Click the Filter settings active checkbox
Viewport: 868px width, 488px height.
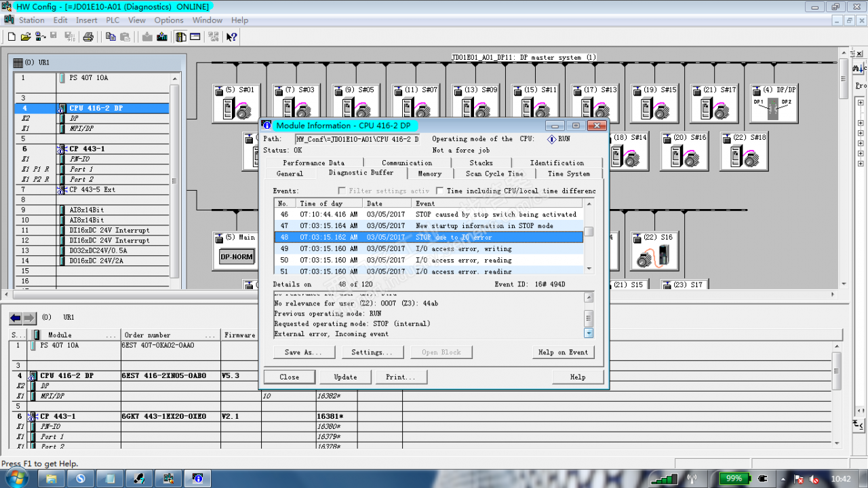(x=342, y=191)
